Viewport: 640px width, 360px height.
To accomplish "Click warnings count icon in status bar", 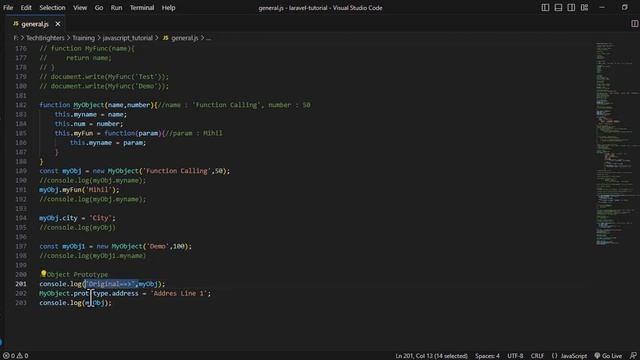I will pyautogui.click(x=22, y=356).
